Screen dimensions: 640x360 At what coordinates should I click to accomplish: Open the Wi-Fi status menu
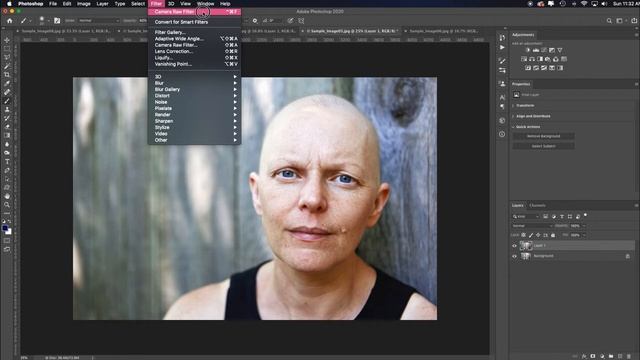584,4
